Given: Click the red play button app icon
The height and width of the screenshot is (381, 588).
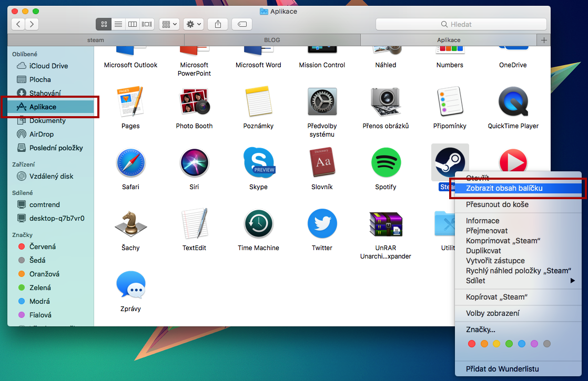Looking at the screenshot, I should (x=513, y=161).
